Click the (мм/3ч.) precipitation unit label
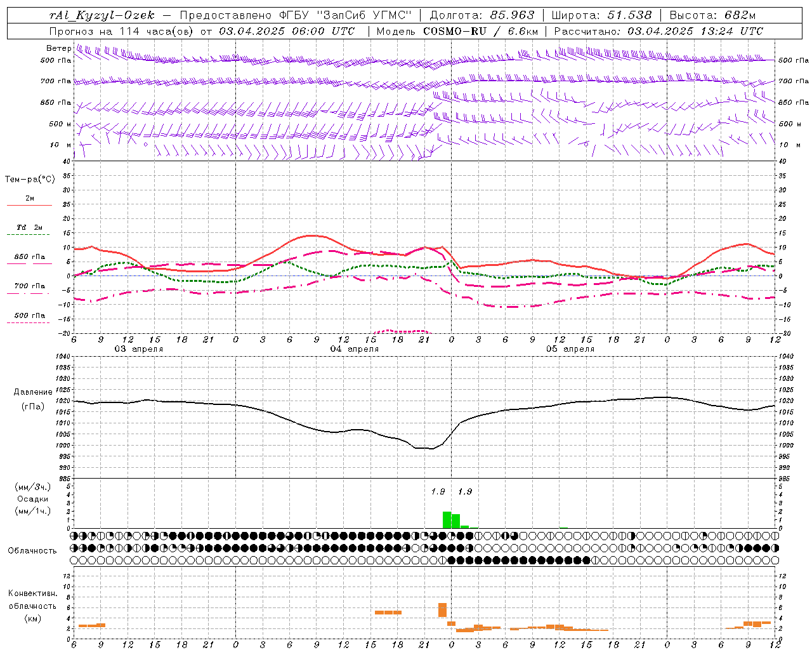This screenshot has width=812, height=650. [x=32, y=487]
